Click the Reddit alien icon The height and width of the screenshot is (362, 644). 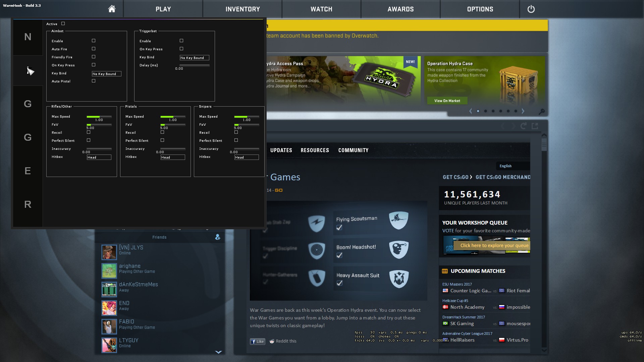(x=272, y=341)
